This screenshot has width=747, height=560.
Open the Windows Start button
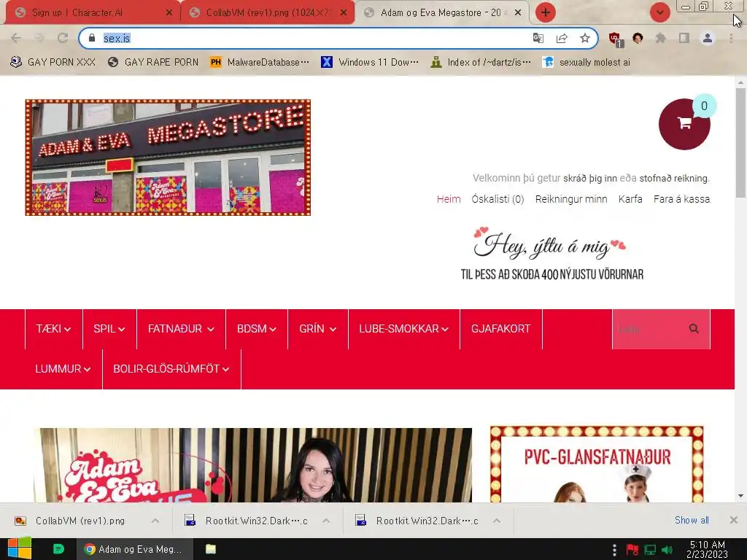click(20, 549)
